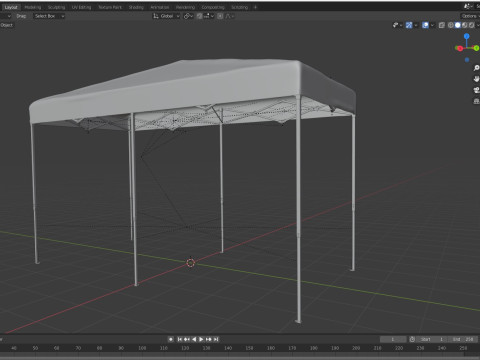
Task: Click the zoom magnifier viewport icon
Action: [x=476, y=68]
